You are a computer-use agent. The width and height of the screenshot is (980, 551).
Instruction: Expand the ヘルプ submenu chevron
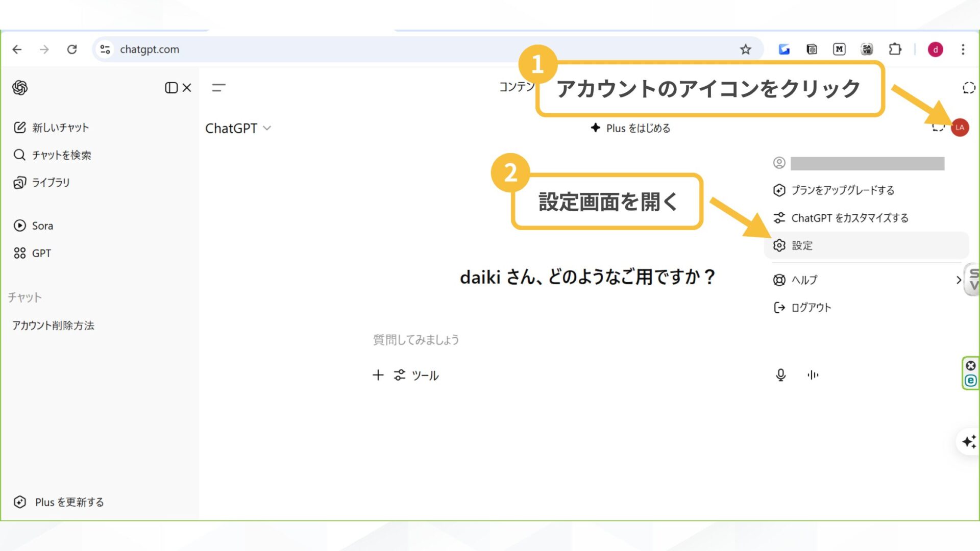tap(958, 280)
